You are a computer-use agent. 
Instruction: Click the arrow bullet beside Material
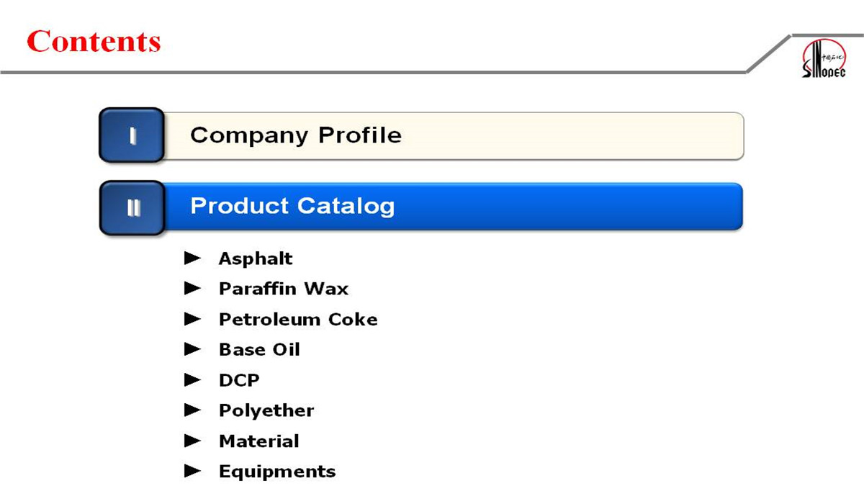click(192, 441)
